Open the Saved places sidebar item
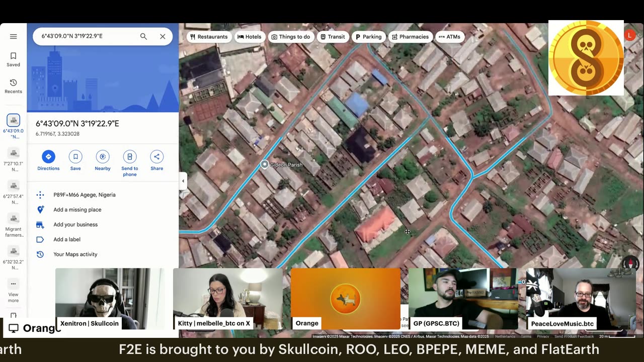Screen dimensions: 644x362 [13, 59]
